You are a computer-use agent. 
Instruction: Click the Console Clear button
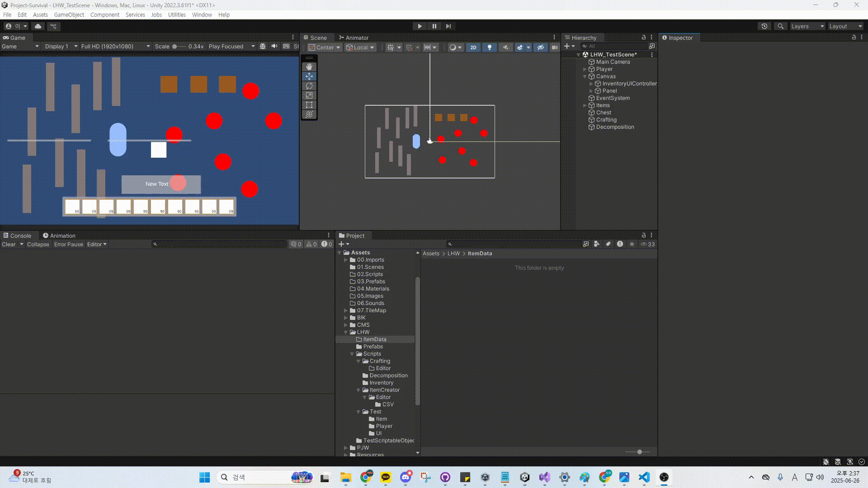coord(9,244)
